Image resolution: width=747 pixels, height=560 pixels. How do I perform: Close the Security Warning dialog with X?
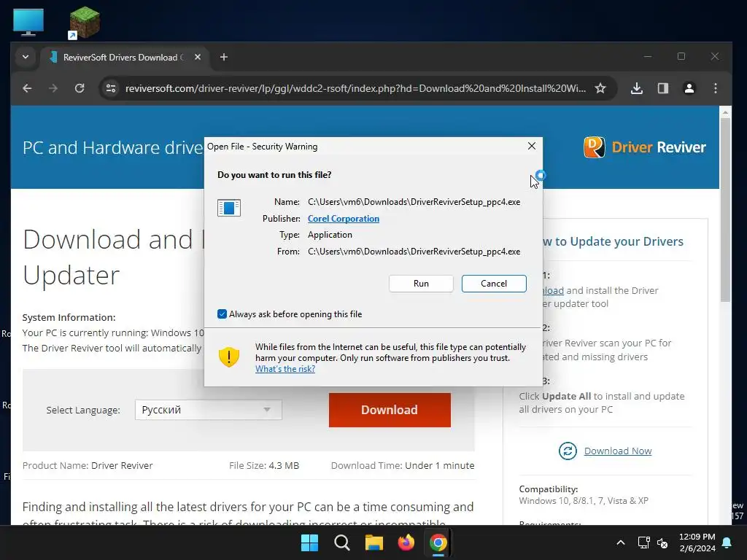tap(532, 146)
